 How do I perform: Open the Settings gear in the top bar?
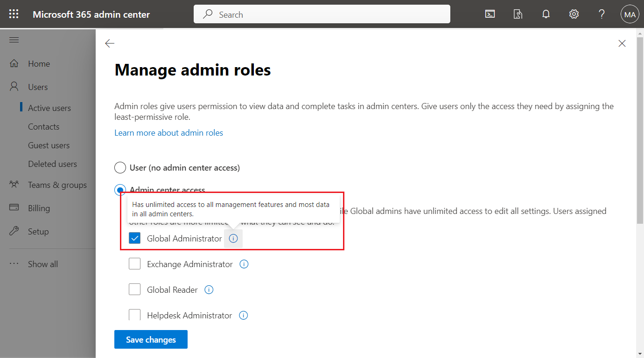(x=574, y=14)
